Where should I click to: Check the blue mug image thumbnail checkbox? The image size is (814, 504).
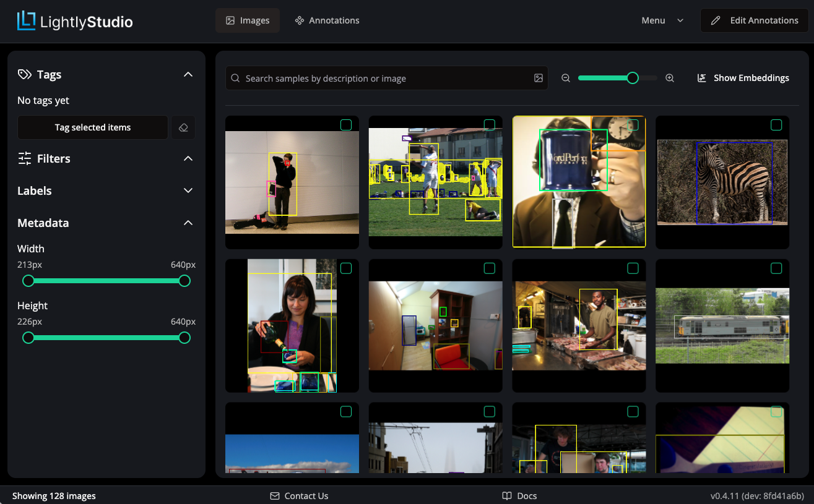[x=633, y=125]
